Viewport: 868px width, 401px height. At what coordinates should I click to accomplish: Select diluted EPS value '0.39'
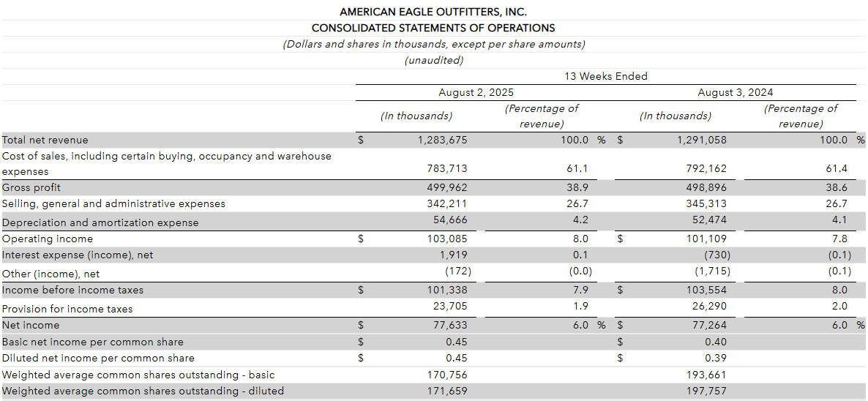click(717, 358)
